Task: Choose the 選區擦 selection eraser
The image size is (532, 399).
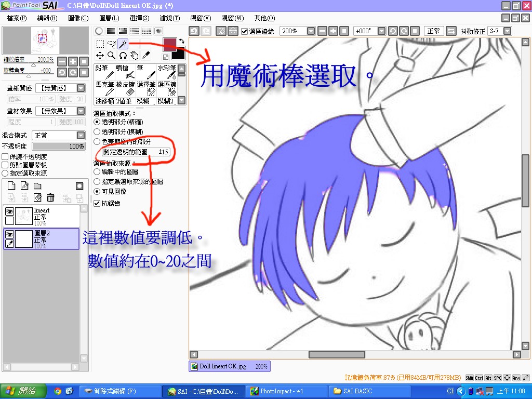Action: tap(167, 88)
